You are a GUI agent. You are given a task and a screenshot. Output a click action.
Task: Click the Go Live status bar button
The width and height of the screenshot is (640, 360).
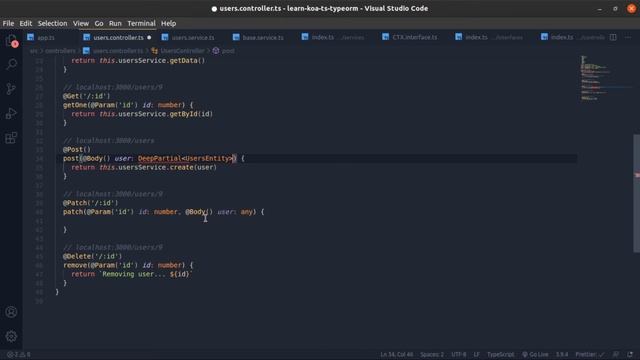pyautogui.click(x=535, y=354)
